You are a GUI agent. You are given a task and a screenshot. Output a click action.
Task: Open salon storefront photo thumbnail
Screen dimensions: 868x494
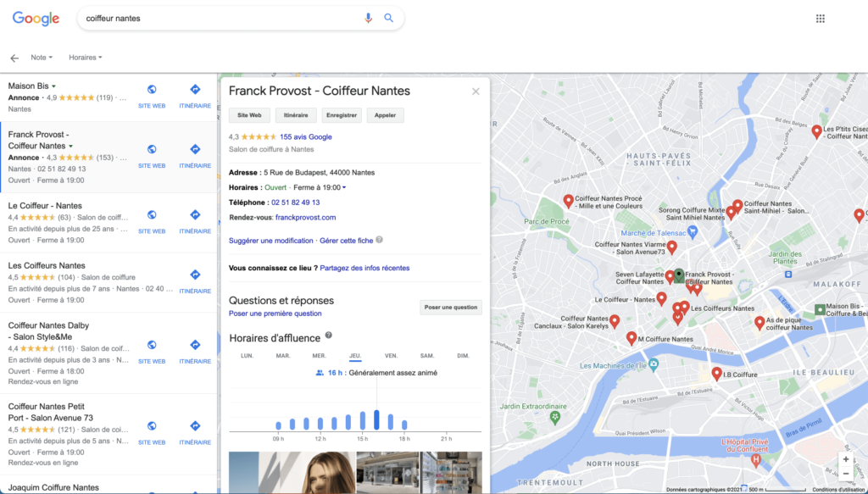point(388,473)
